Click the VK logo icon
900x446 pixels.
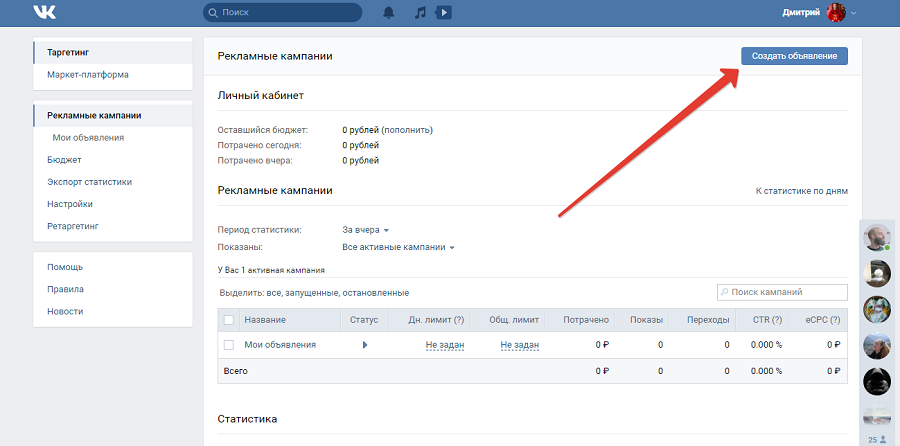pyautogui.click(x=45, y=13)
